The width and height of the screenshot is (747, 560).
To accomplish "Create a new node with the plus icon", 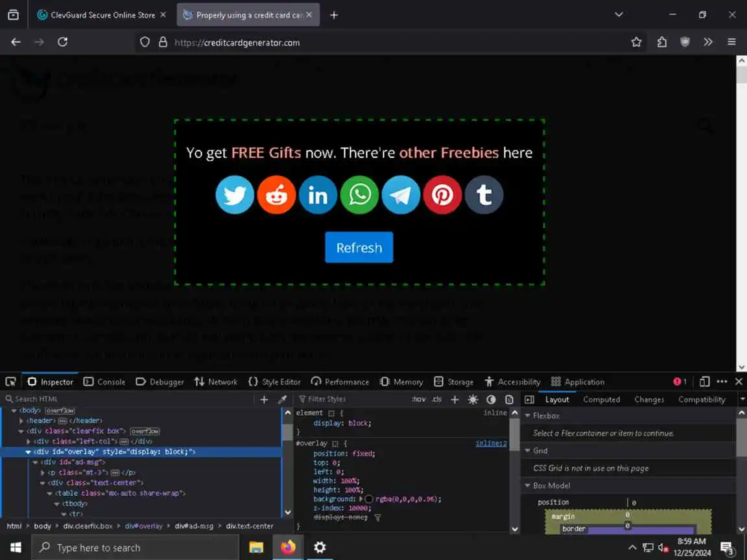I will tap(264, 399).
